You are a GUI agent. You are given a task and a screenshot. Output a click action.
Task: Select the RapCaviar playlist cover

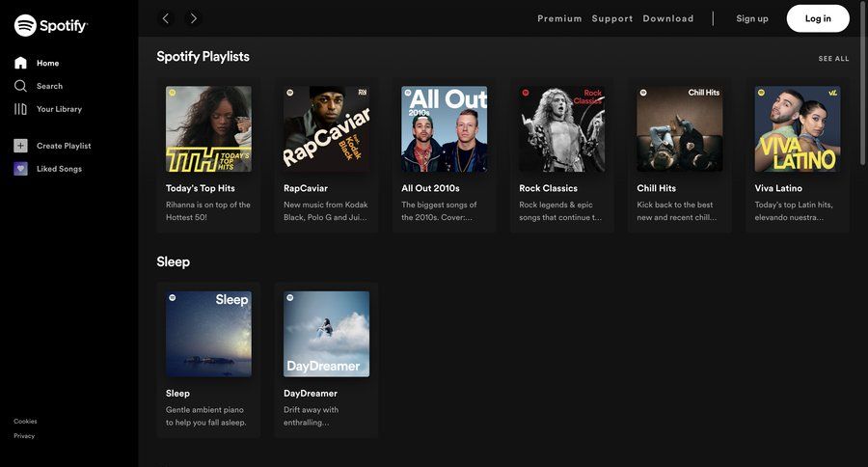[326, 129]
